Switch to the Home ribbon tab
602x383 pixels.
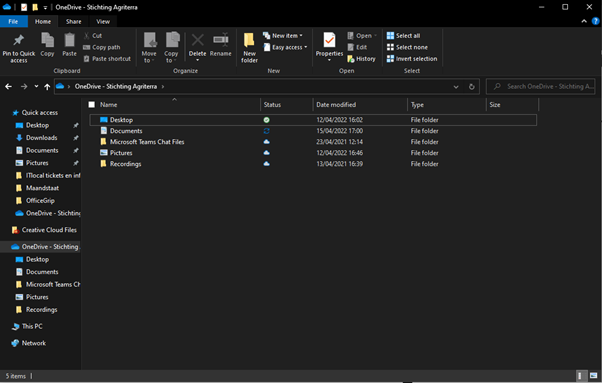(43, 21)
